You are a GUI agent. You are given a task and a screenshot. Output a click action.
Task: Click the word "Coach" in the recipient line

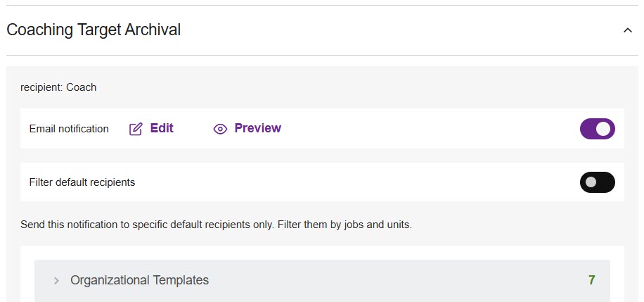coord(81,87)
